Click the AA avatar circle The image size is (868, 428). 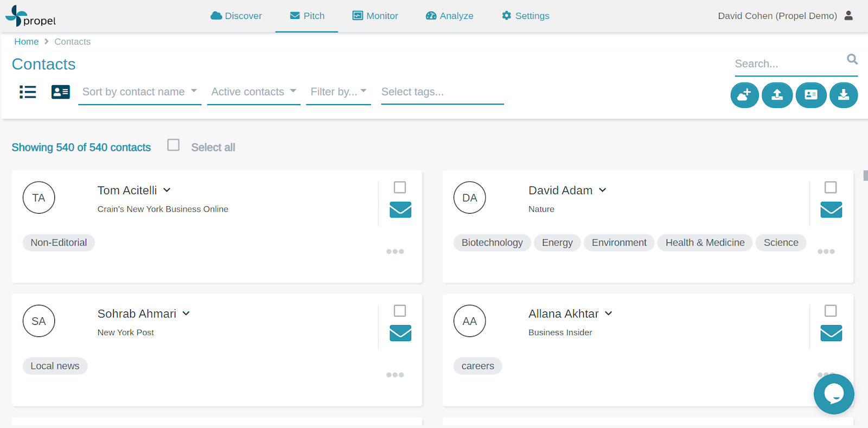(470, 321)
